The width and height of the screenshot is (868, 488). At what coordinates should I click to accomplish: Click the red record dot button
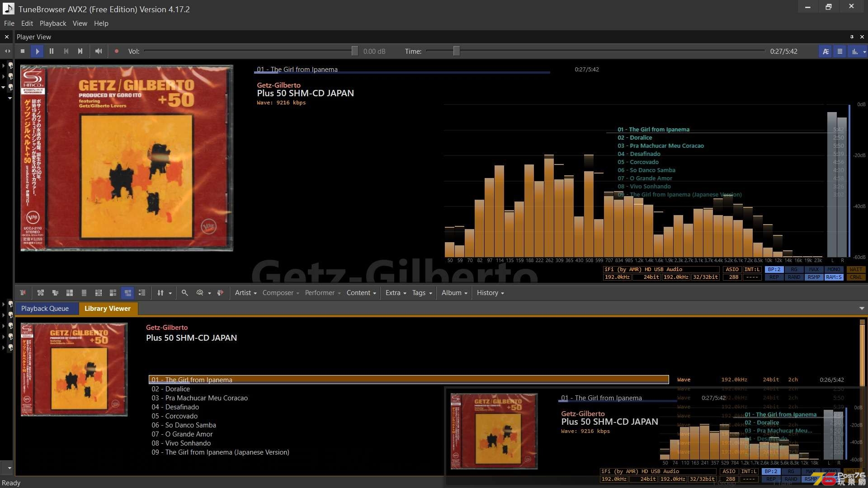pos(117,52)
